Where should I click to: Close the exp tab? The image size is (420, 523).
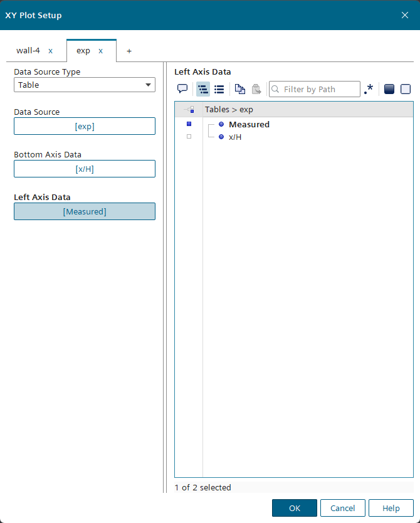(100, 51)
